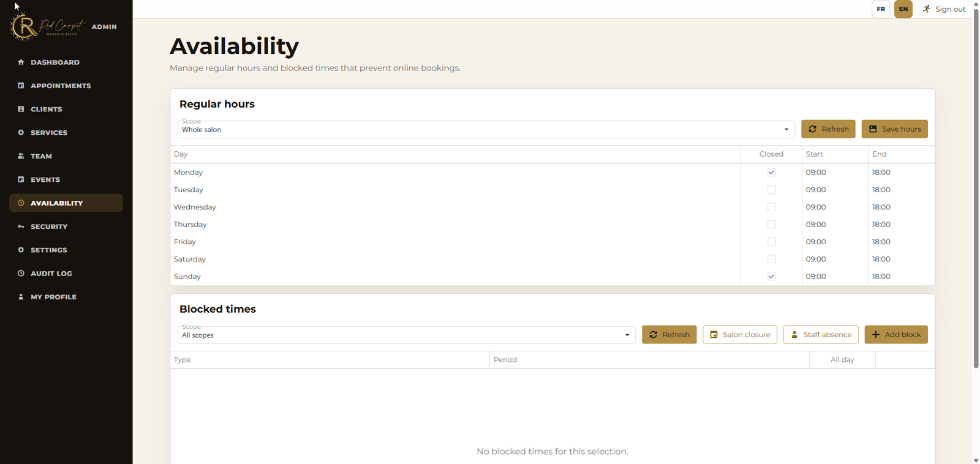Click the Thursday row label

click(x=190, y=225)
